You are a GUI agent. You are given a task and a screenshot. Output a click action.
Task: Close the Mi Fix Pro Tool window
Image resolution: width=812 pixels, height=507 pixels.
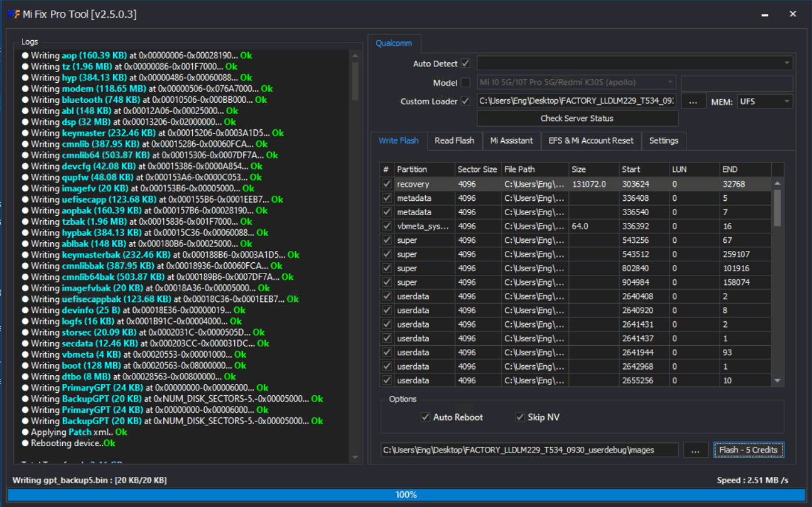pos(793,14)
